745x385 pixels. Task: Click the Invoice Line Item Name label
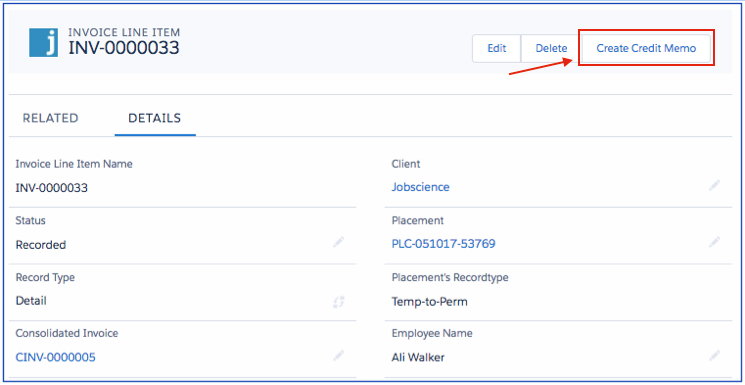click(74, 164)
